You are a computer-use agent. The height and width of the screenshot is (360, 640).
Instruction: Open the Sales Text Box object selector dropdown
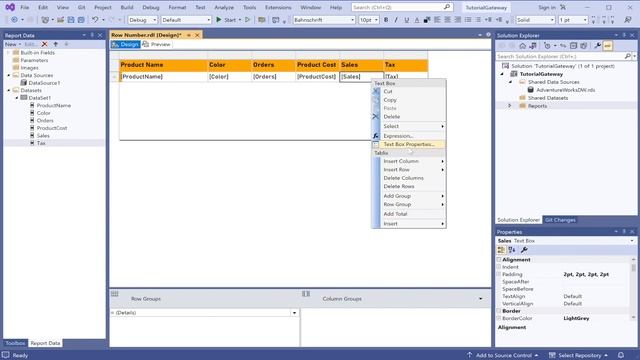click(631, 241)
